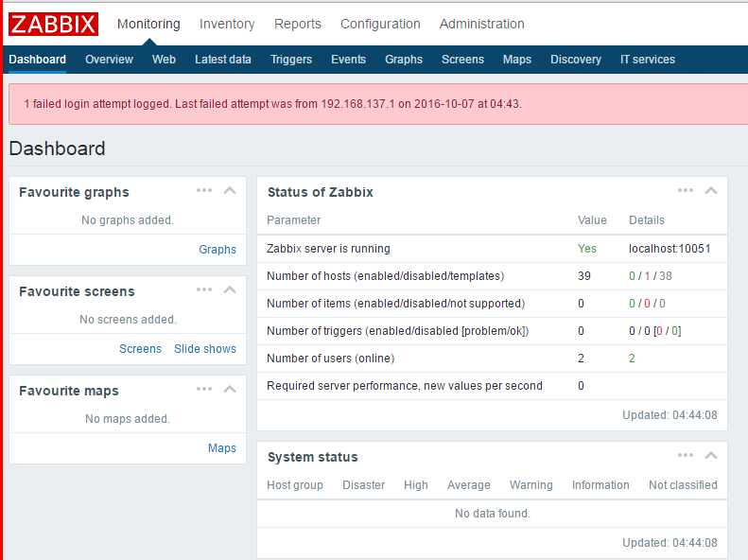Open the Triggers submenu tab
Image resolution: width=748 pixels, height=560 pixels.
pyautogui.click(x=291, y=60)
